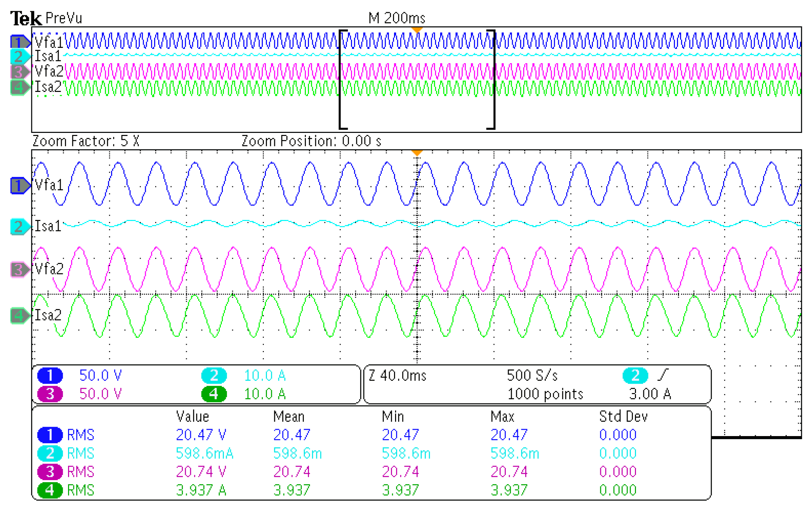Click cyan channel 2 marker in overview
Viewport: 812px width, 511px height.
pyautogui.click(x=18, y=56)
